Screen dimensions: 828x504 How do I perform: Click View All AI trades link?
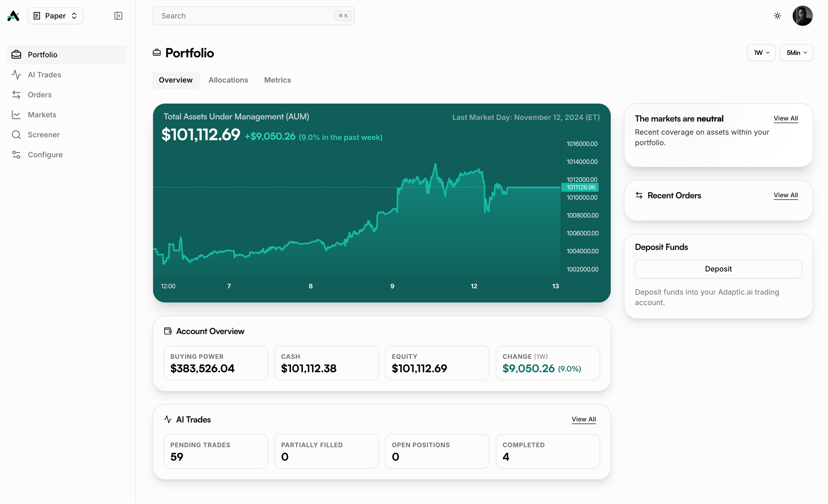point(584,419)
